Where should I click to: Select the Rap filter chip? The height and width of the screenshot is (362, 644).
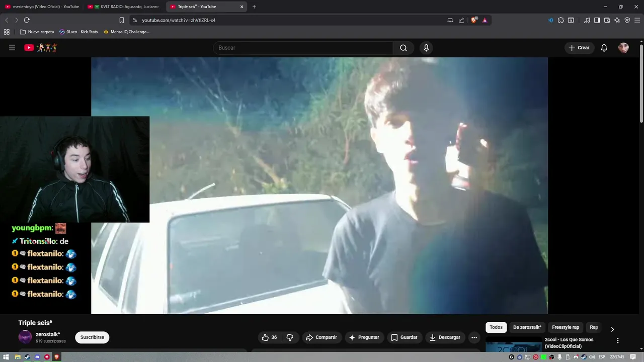click(x=594, y=327)
